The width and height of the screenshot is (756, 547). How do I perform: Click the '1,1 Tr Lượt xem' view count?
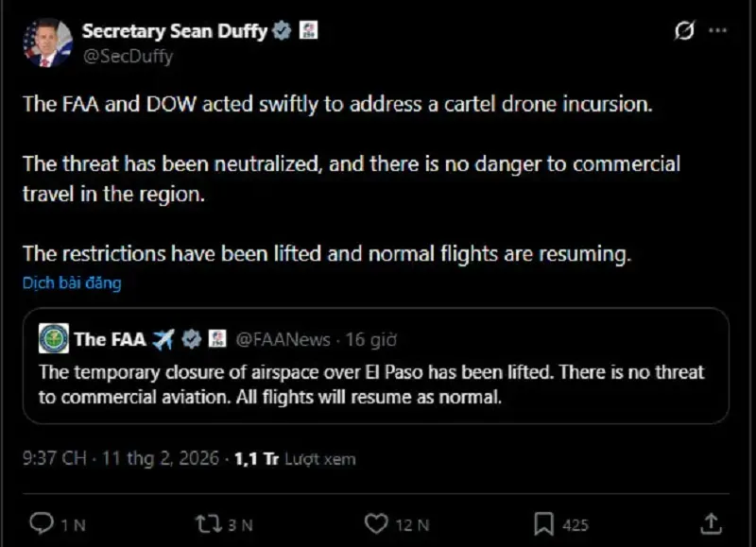295,459
